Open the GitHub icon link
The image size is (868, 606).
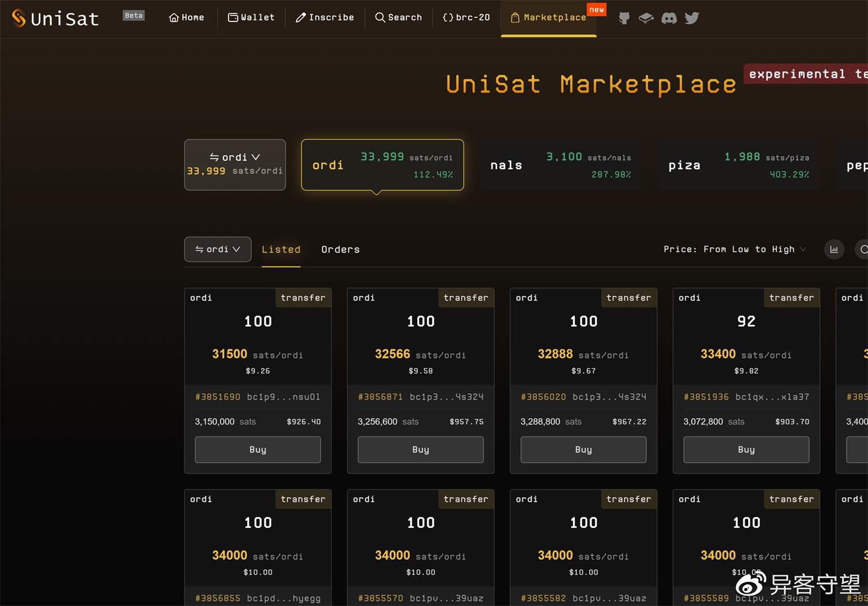624,18
